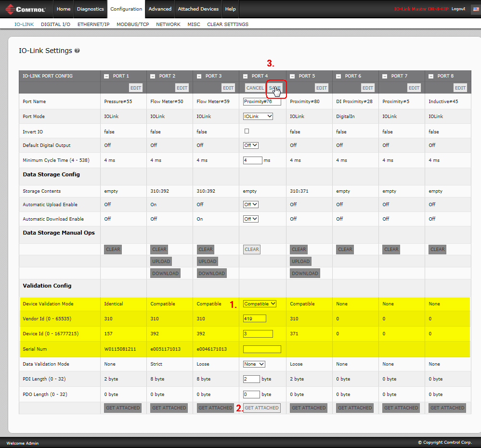This screenshot has width=481, height=448.
Task: Click CLEAR for Port 4 data storage
Action: pyautogui.click(x=252, y=250)
